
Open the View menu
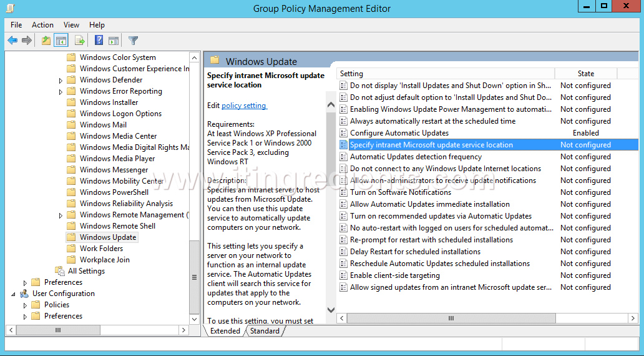(71, 25)
